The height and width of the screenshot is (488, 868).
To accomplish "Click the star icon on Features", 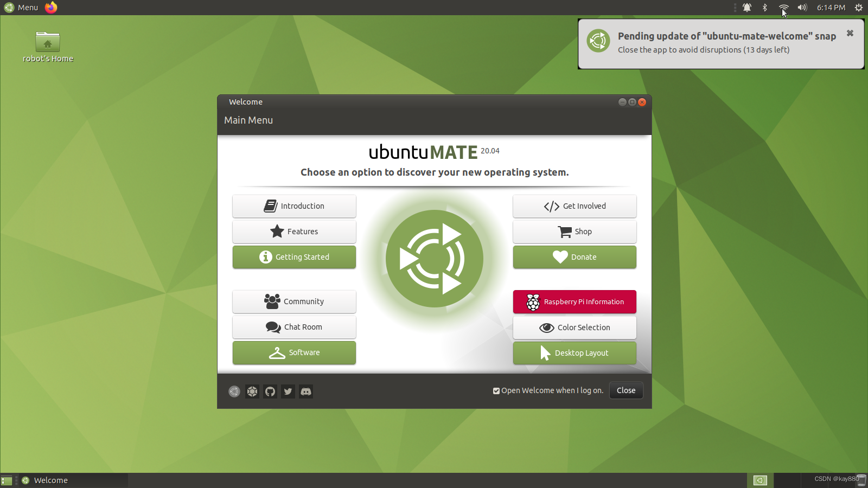I will click(x=277, y=232).
